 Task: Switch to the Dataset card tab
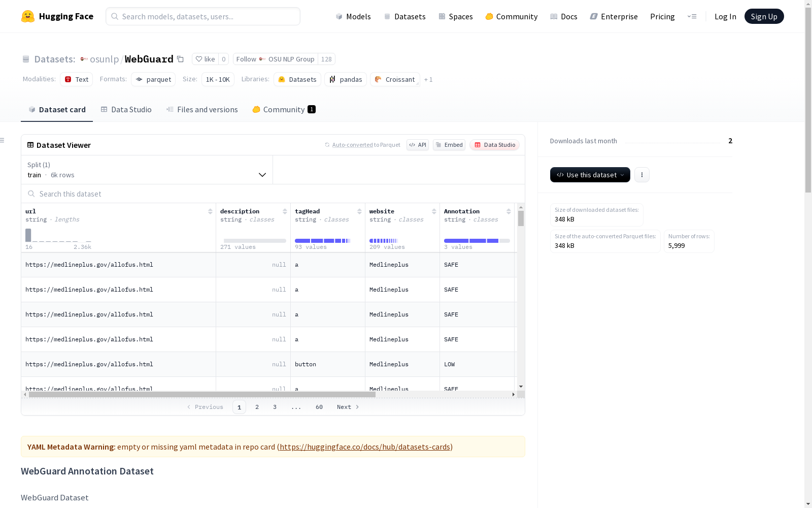tap(57, 109)
